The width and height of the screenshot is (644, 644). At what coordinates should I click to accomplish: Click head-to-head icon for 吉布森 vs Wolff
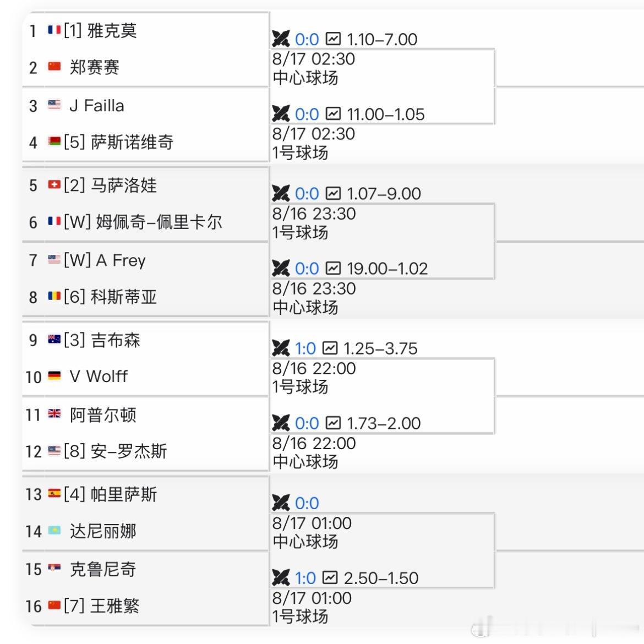pyautogui.click(x=281, y=348)
